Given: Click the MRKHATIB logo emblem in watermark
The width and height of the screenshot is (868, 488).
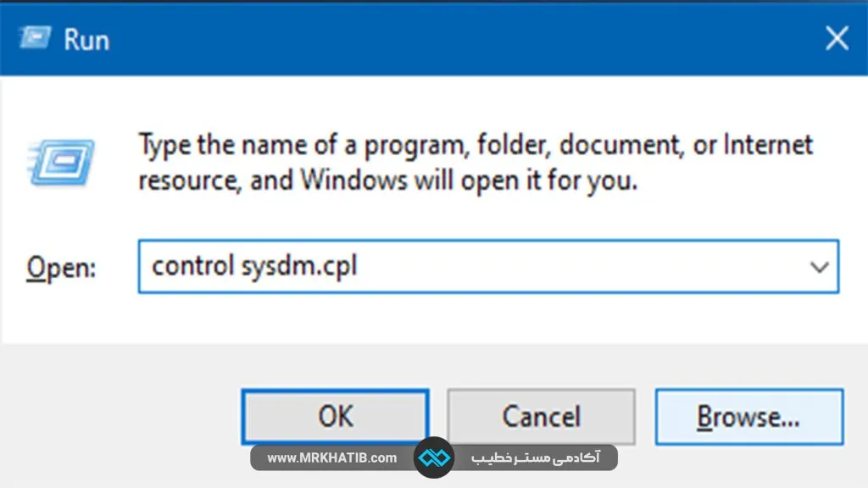Looking at the screenshot, I should (434, 458).
